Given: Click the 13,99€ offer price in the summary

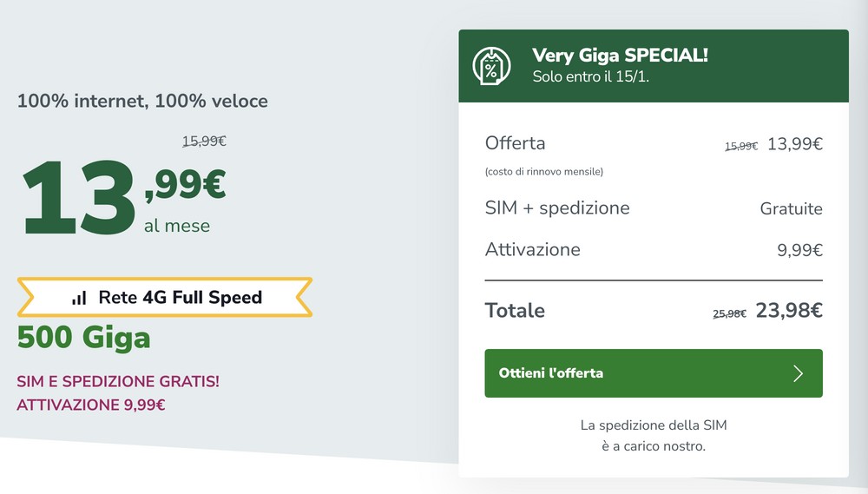Looking at the screenshot, I should (x=795, y=144).
